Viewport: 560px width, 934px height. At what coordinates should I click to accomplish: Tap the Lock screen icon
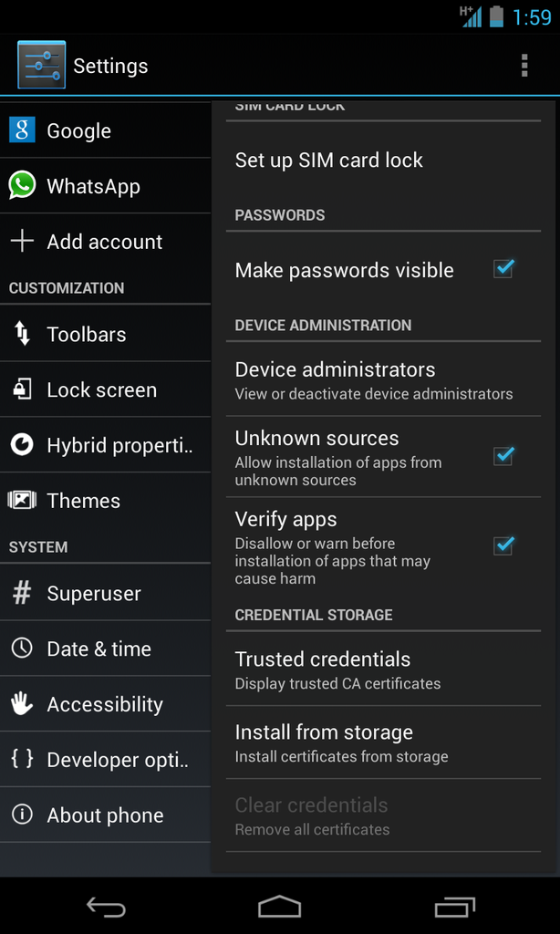coord(22,389)
